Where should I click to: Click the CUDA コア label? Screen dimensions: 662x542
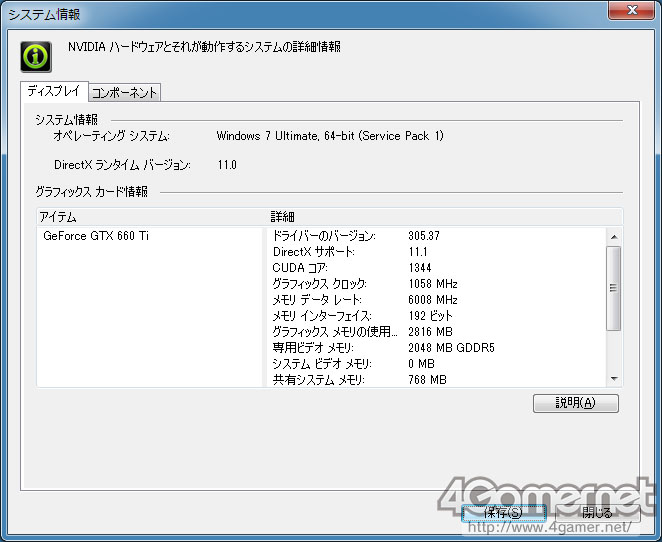(300, 268)
